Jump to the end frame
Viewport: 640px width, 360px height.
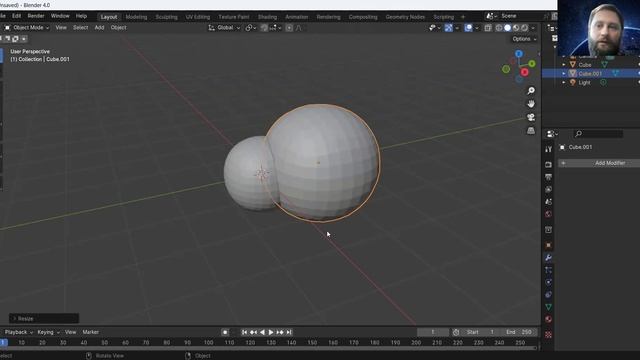point(289,332)
